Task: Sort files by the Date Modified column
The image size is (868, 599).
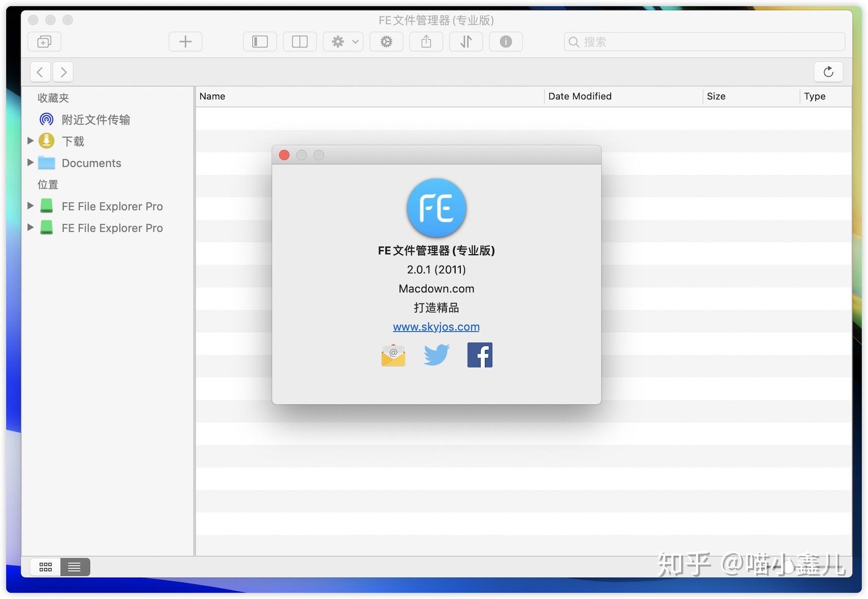Action: pyautogui.click(x=580, y=96)
